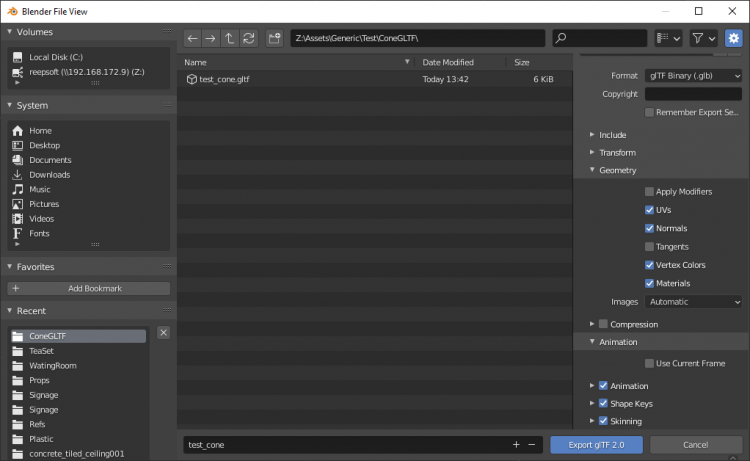750x461 pixels.
Task: Click the Add Bookmark button
Action: 88,288
